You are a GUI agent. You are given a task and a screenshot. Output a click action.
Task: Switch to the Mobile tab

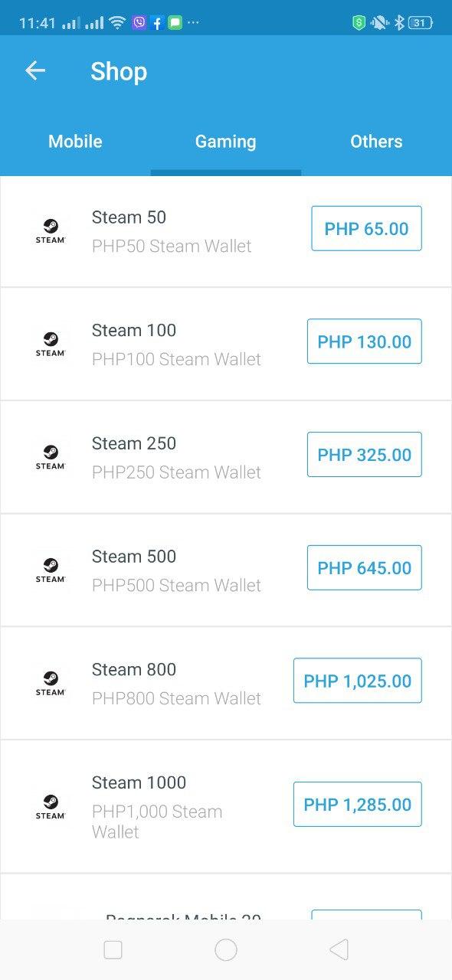[75, 142]
